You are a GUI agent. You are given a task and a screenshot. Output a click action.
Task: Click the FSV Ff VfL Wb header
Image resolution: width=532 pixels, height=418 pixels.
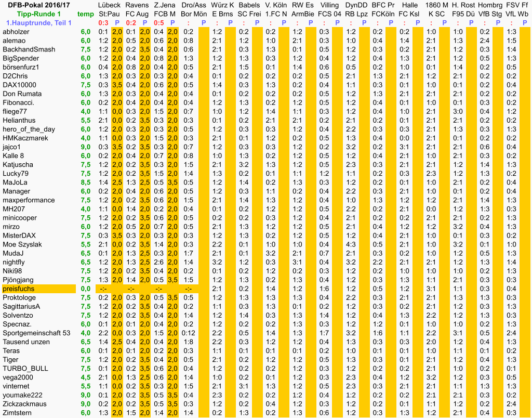pyautogui.click(x=517, y=9)
